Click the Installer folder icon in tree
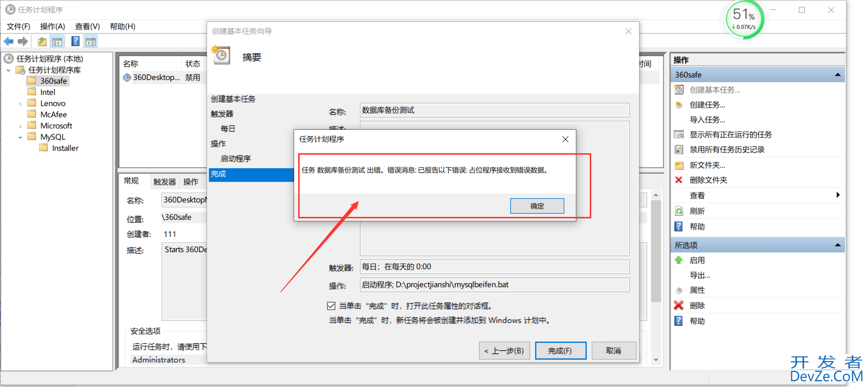Viewport: 868px width, 387px height. [x=44, y=147]
